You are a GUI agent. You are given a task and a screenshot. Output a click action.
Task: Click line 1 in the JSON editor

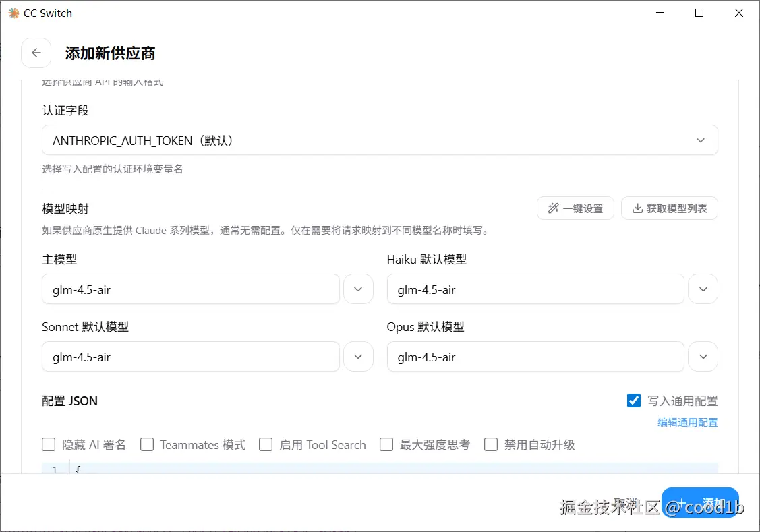(380, 469)
